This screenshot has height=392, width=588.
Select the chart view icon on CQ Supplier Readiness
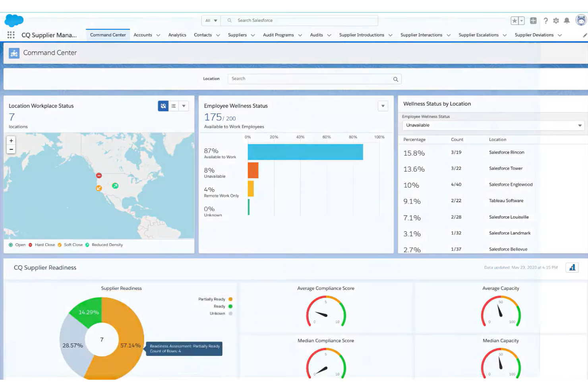572,267
